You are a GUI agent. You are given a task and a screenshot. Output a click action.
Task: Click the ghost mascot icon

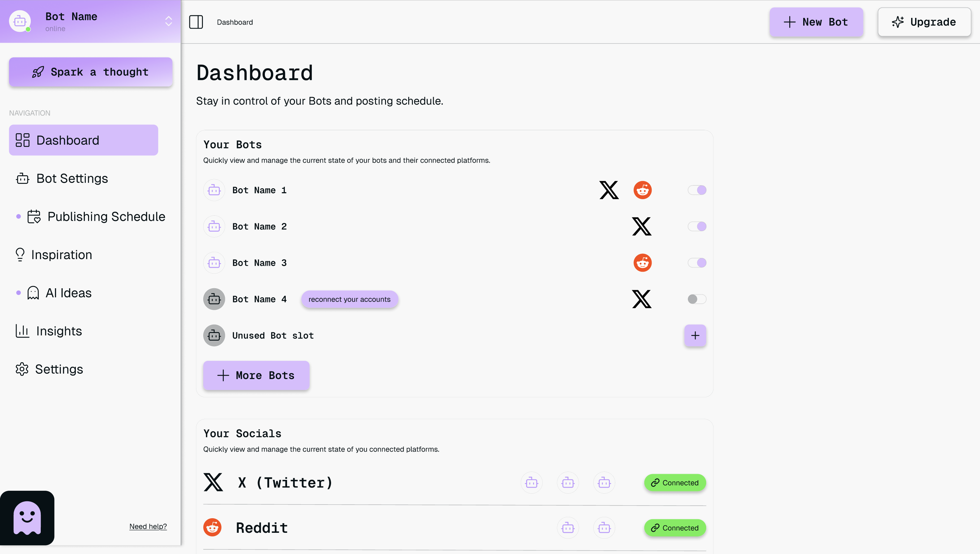point(27,518)
